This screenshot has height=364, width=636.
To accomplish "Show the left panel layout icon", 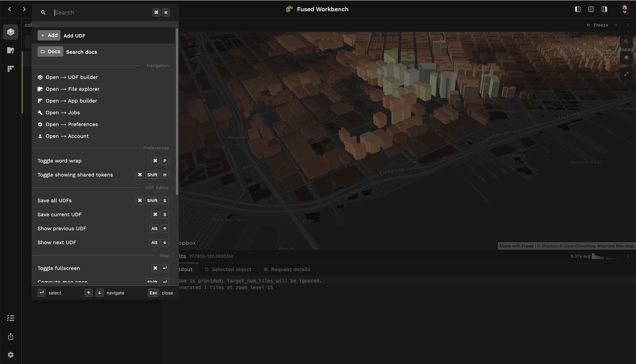I will point(578,9).
